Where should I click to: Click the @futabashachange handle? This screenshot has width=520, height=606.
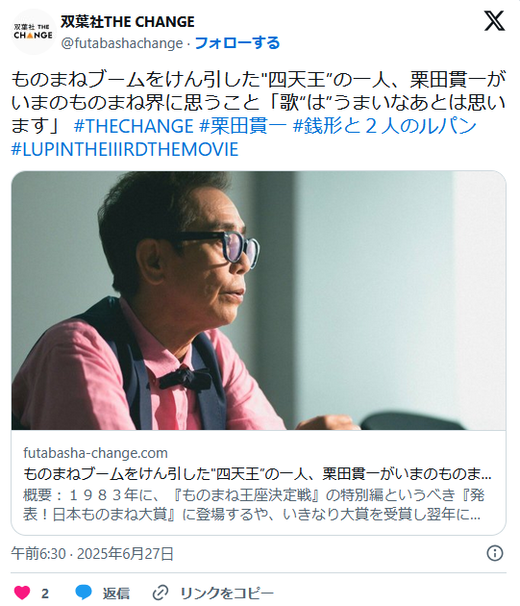[122, 43]
